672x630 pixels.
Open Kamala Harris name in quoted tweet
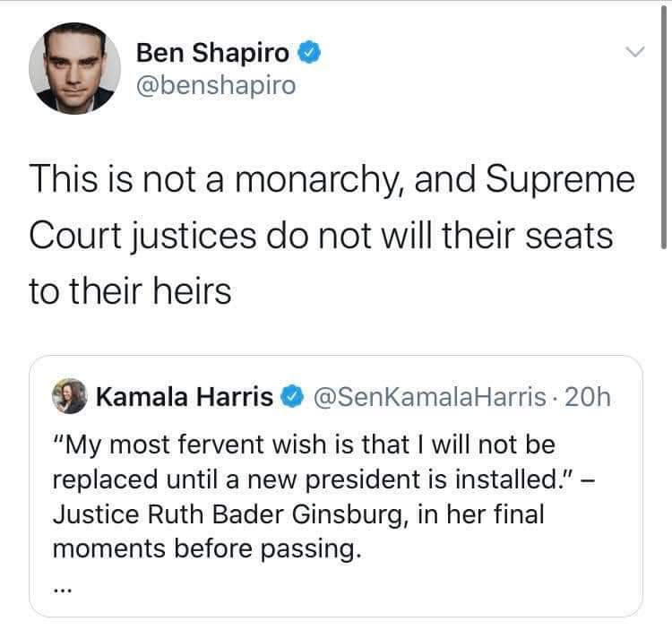(x=183, y=395)
